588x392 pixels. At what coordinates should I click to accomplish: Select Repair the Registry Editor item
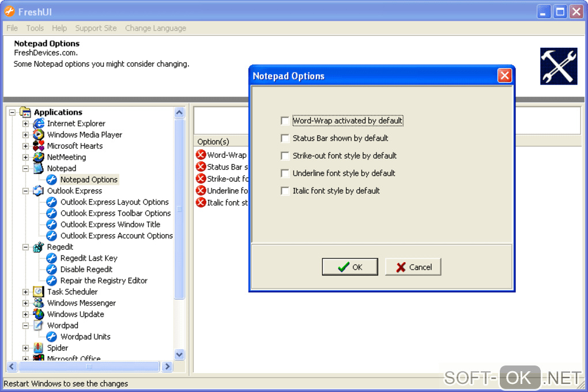104,281
